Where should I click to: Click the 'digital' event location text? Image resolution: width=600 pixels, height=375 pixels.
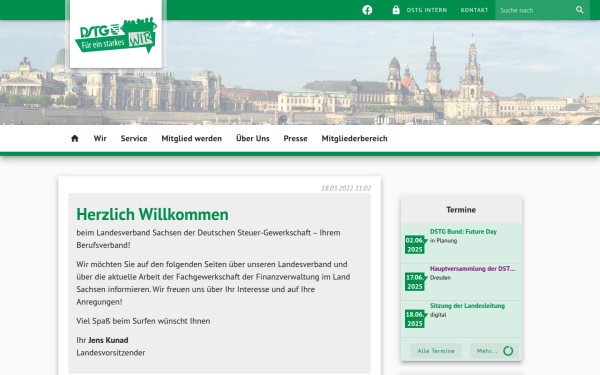438,315
